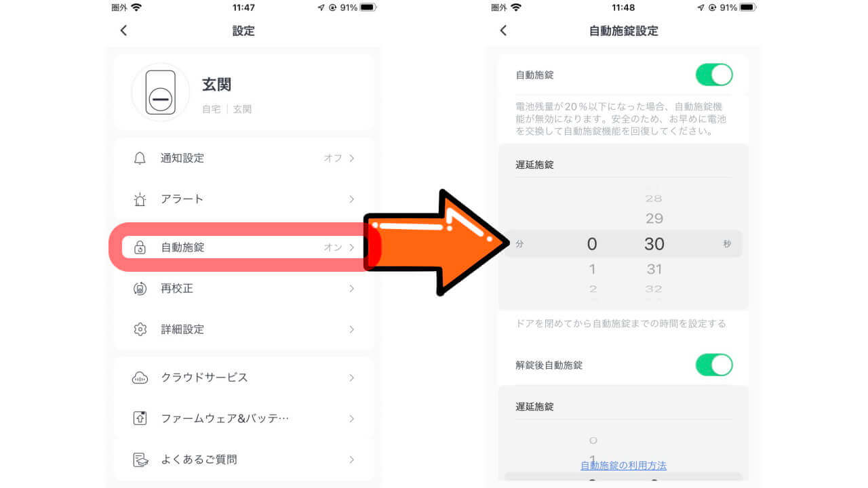Tap the cloud icon beside クラウドサービス
This screenshot has width=868, height=488.
[x=140, y=378]
